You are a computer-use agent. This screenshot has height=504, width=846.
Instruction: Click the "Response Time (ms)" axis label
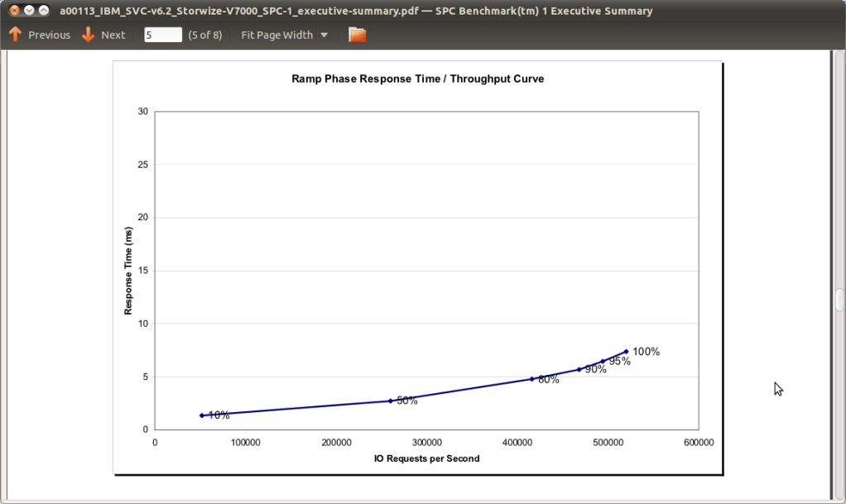pyautogui.click(x=128, y=271)
